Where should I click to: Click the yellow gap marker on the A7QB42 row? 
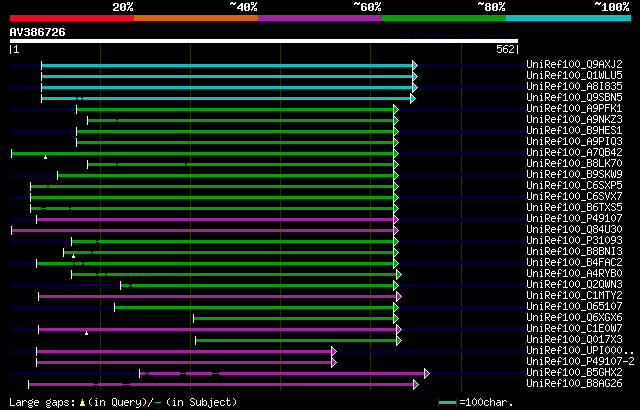pos(45,157)
